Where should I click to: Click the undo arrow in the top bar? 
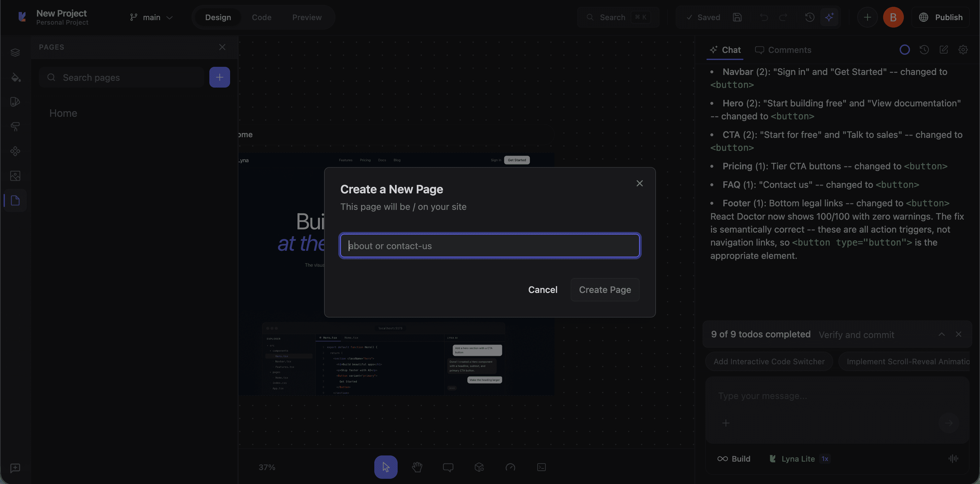click(x=764, y=17)
